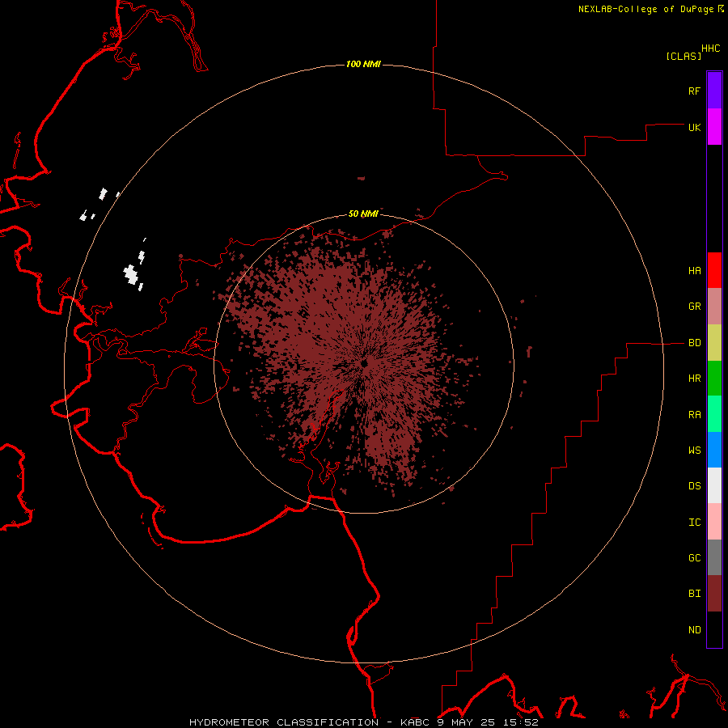The height and width of the screenshot is (728, 728).
Task: Click the BD legend label
Action: point(694,343)
